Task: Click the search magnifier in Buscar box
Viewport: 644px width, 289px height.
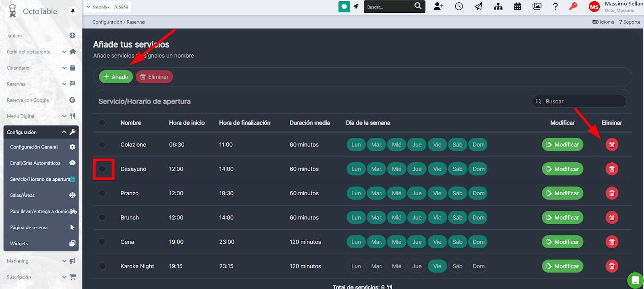Action: [418, 6]
